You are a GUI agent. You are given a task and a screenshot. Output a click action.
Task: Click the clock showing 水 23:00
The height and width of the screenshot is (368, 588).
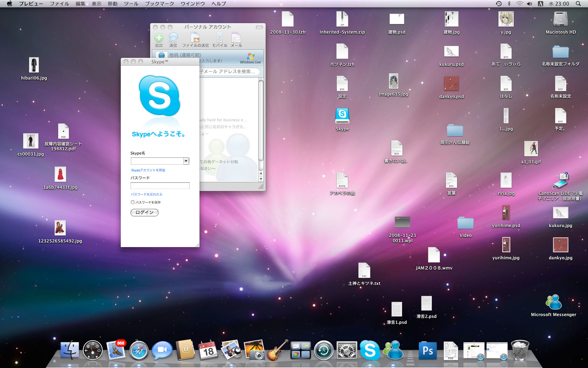(x=559, y=4)
